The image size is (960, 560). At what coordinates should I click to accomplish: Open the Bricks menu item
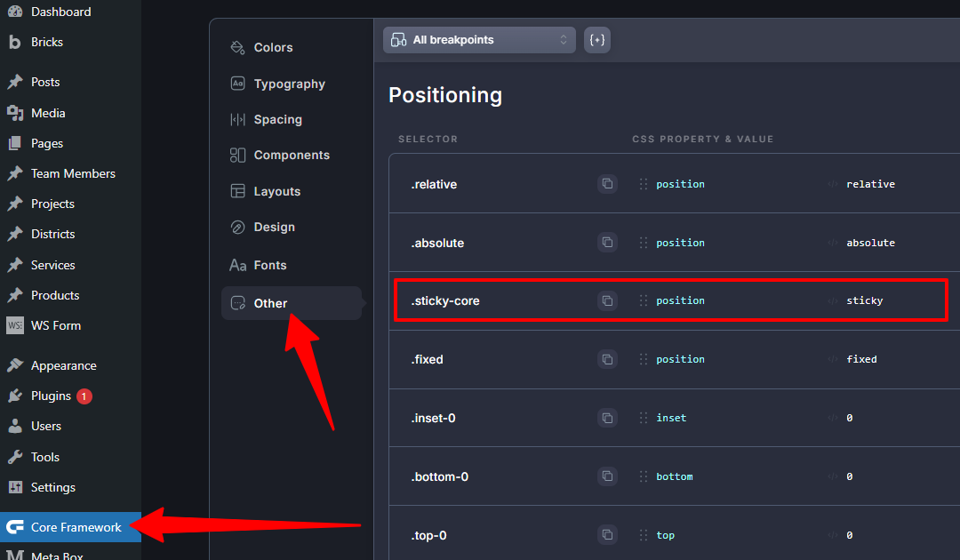pyautogui.click(x=46, y=42)
